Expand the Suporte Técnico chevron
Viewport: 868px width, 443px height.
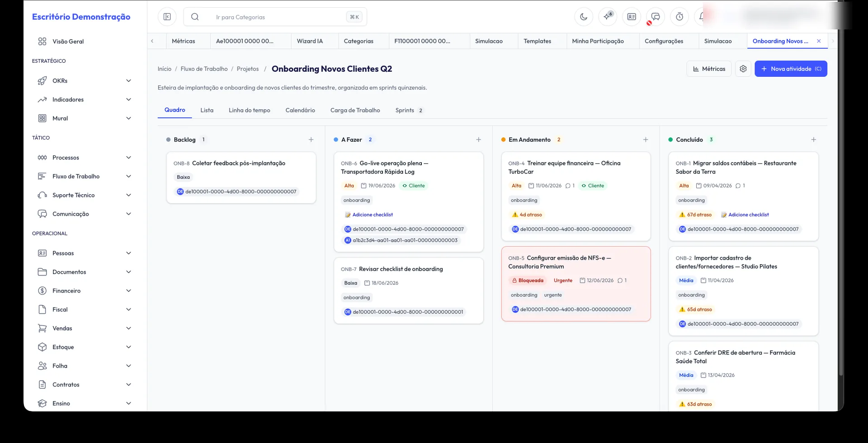tap(128, 195)
